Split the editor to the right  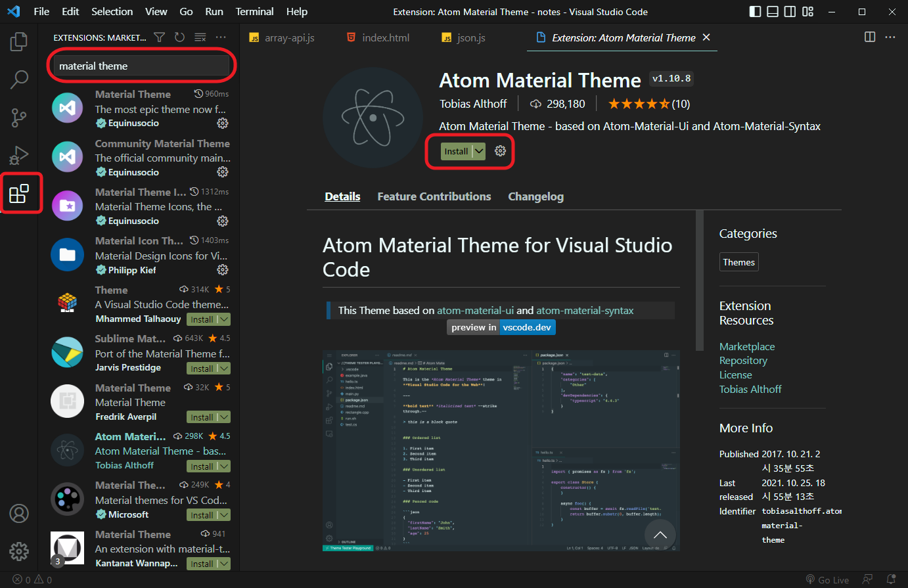click(870, 37)
